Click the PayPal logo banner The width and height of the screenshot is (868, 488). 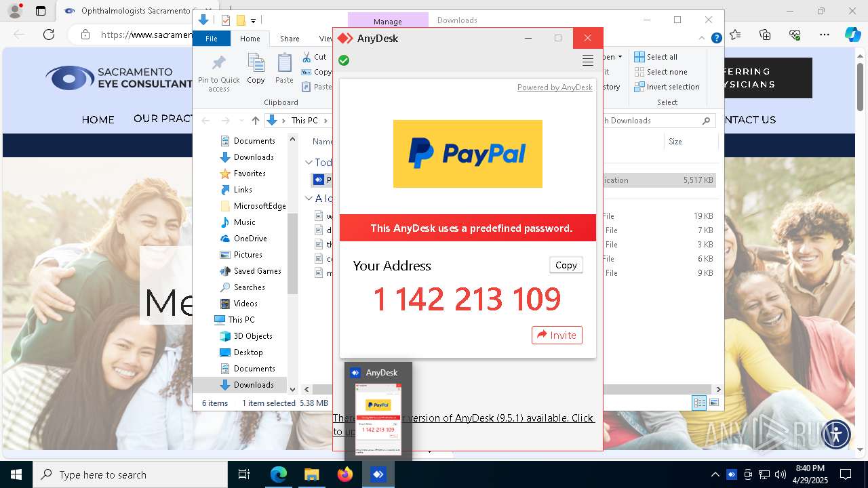tap(468, 154)
